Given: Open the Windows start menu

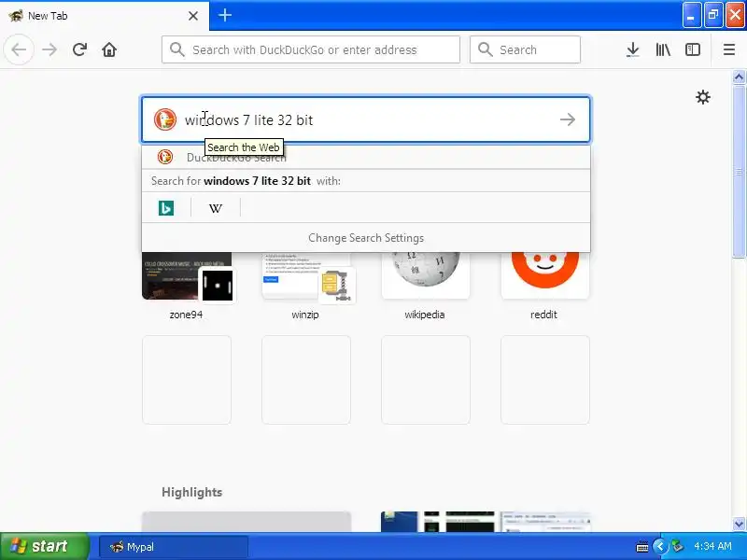Looking at the screenshot, I should (x=44, y=546).
